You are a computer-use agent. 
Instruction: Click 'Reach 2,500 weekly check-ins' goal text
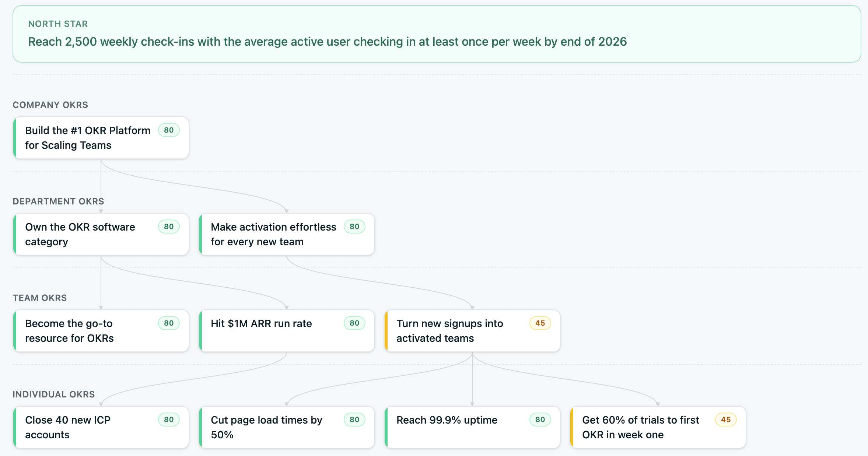click(x=327, y=42)
